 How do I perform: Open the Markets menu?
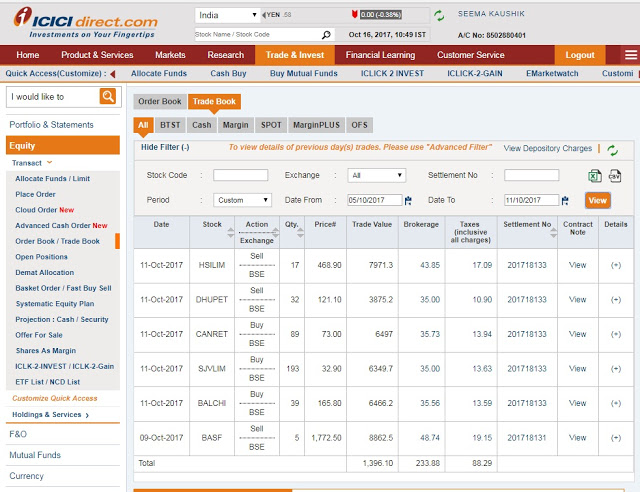[170, 55]
